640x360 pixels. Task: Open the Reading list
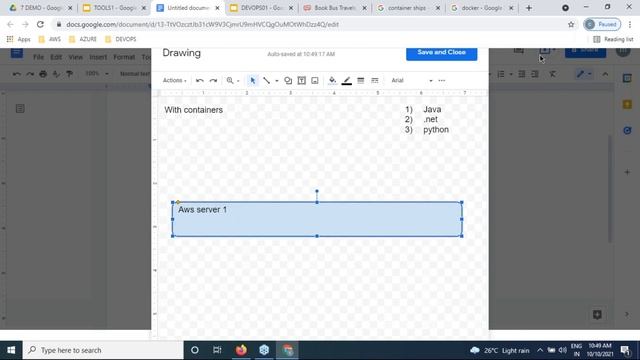coord(613,39)
